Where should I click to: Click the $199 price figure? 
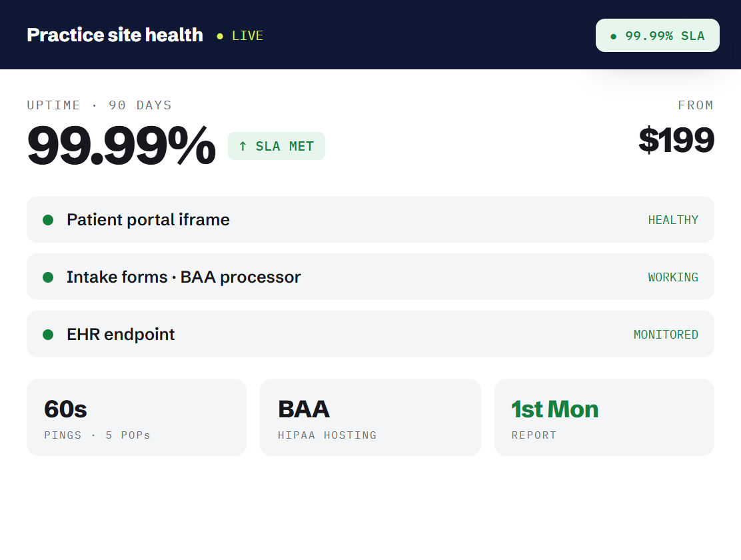(x=676, y=140)
